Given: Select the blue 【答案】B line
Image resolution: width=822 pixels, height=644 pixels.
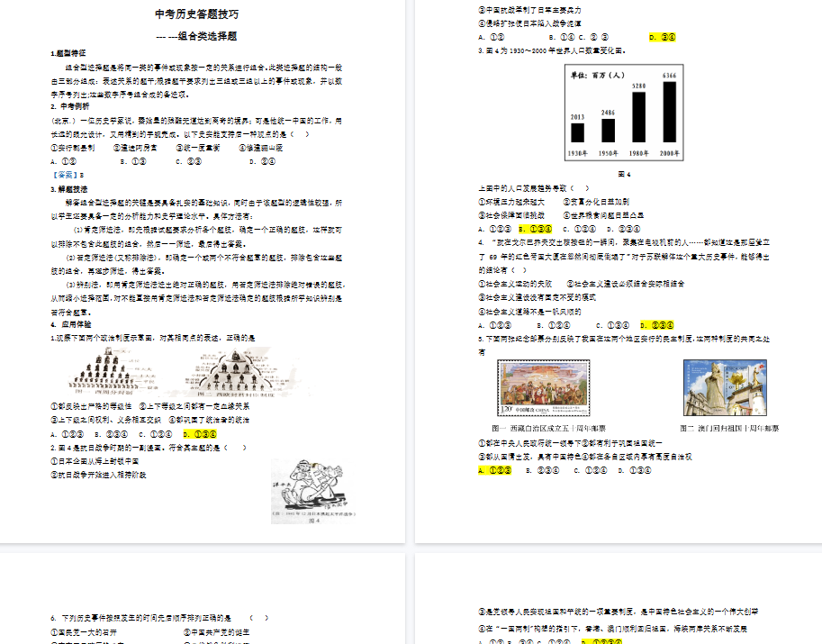Looking at the screenshot, I should pos(68,175).
